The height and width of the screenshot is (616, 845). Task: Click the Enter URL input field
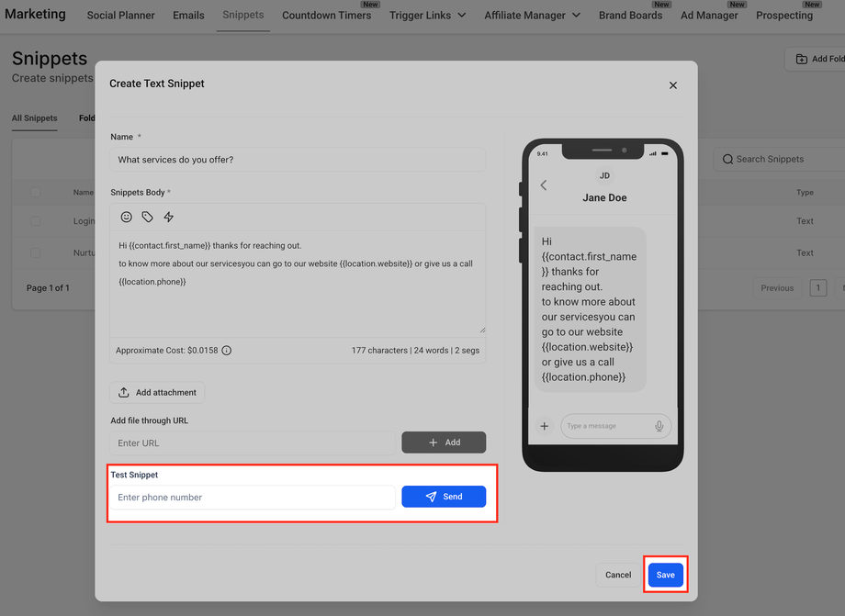point(253,443)
